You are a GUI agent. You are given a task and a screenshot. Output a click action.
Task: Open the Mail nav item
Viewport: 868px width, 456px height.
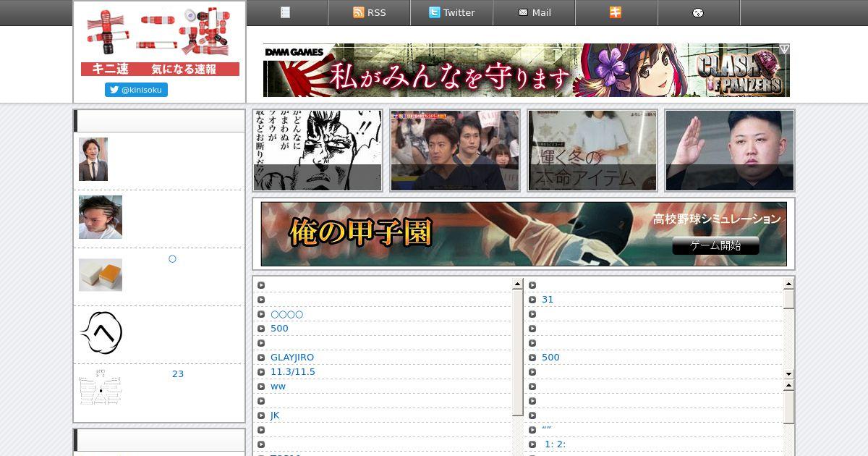535,12
